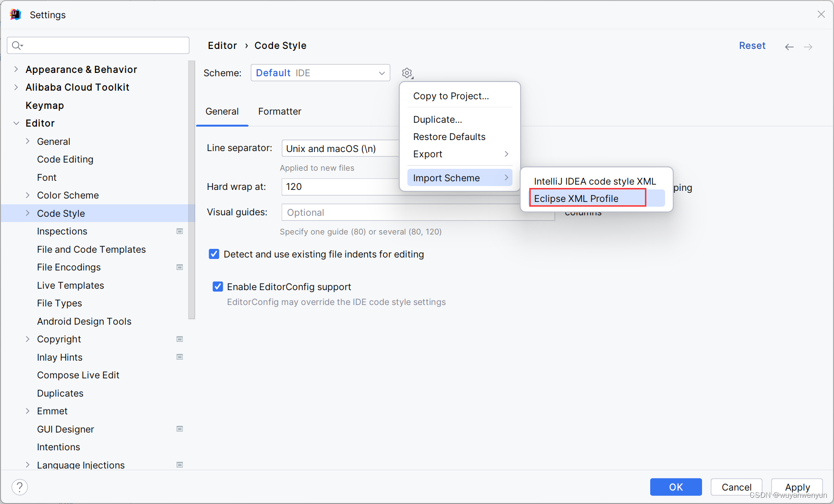
Task: Expand the Copyright node
Action: (x=27, y=339)
